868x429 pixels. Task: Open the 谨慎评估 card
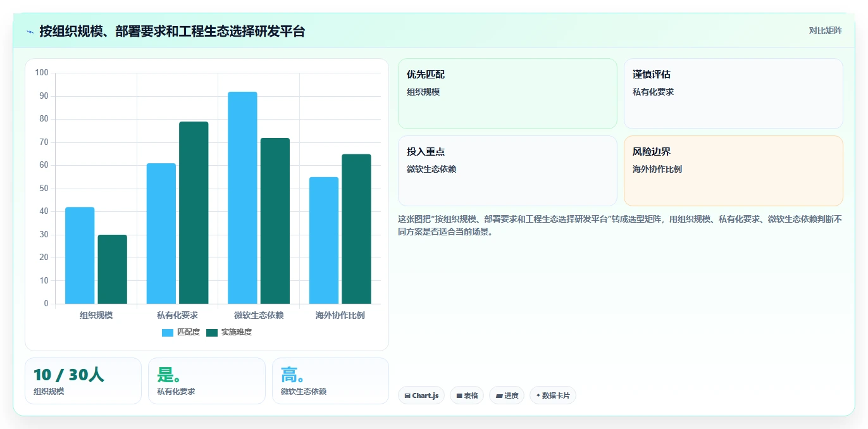coord(733,94)
